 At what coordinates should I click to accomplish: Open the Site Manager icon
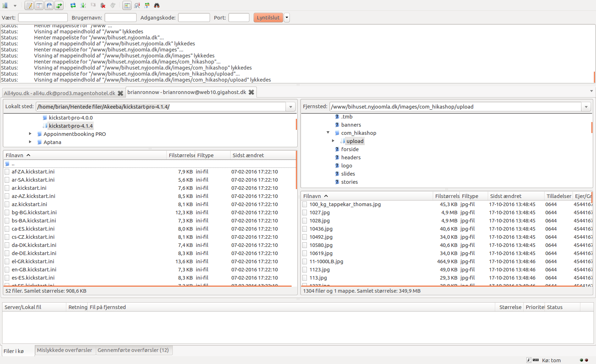[5, 6]
